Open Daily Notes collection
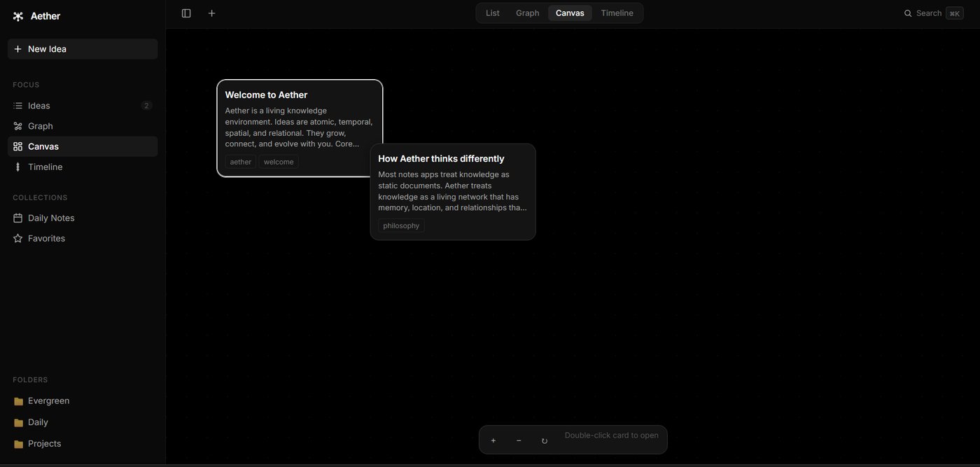 (x=83, y=218)
